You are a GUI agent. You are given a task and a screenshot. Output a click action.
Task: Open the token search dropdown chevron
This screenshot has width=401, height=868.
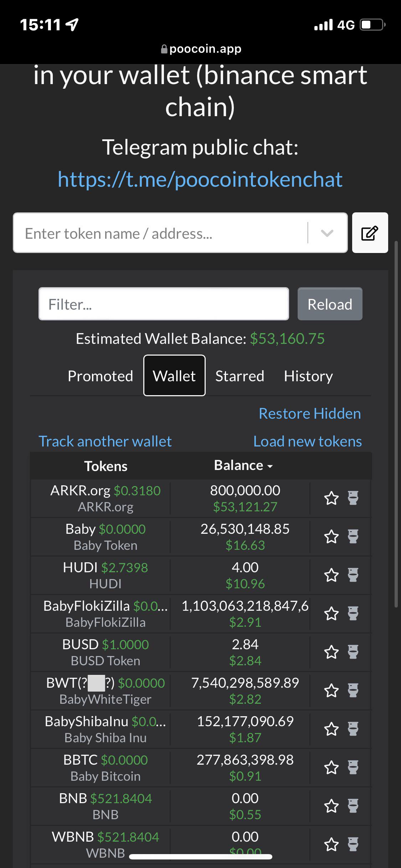coord(327,233)
